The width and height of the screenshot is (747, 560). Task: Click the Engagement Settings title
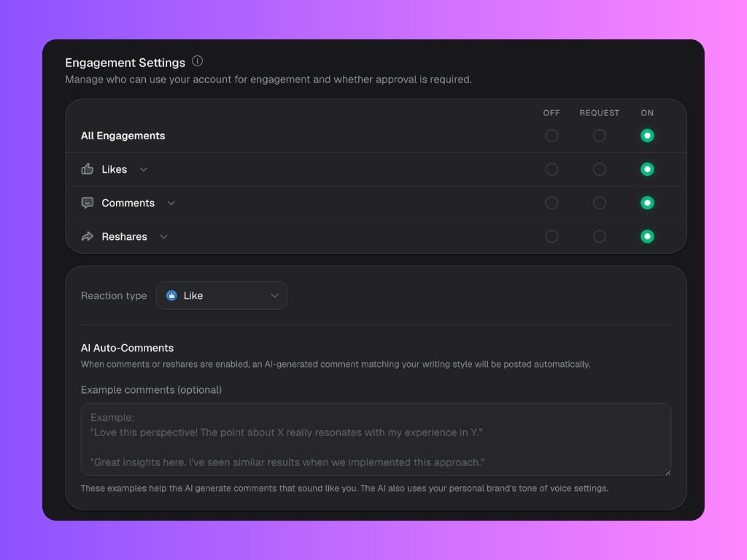point(125,63)
